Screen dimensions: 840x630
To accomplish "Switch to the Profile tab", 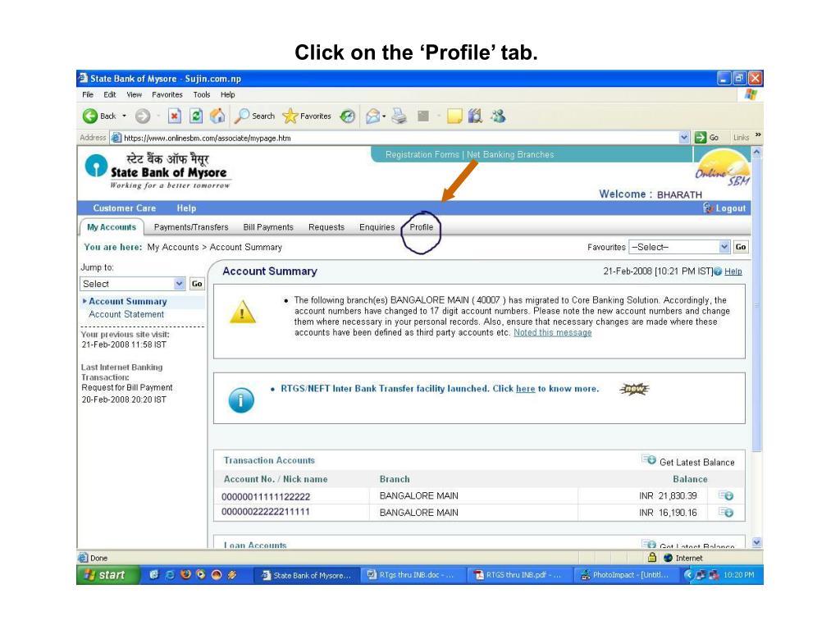I will click(422, 227).
